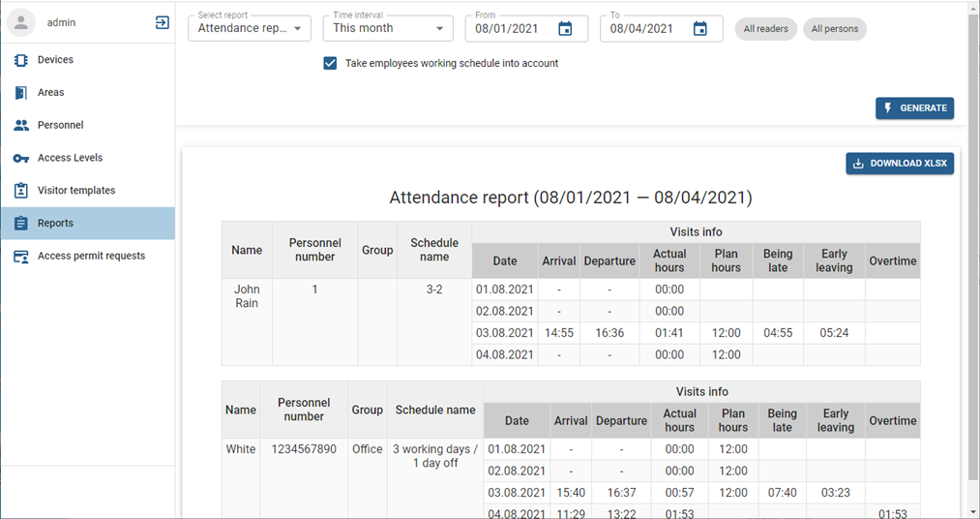
Task: Uncheck Take employees working schedule into account
Action: [330, 63]
